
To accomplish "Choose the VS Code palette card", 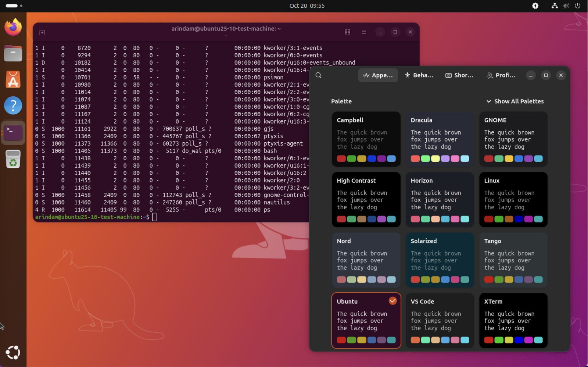I will coord(440,320).
